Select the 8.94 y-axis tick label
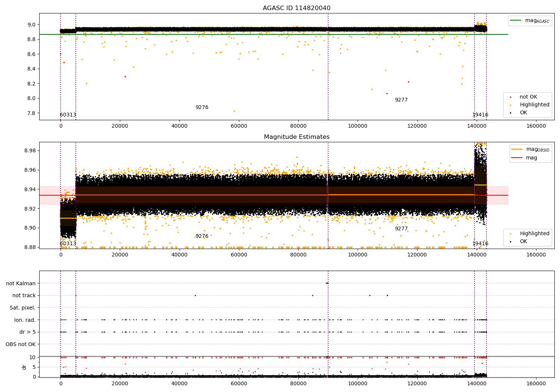560x392 pixels. point(30,190)
